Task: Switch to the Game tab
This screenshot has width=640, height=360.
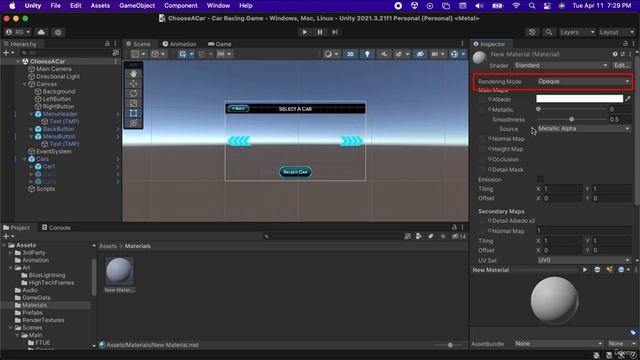Action: [x=220, y=44]
